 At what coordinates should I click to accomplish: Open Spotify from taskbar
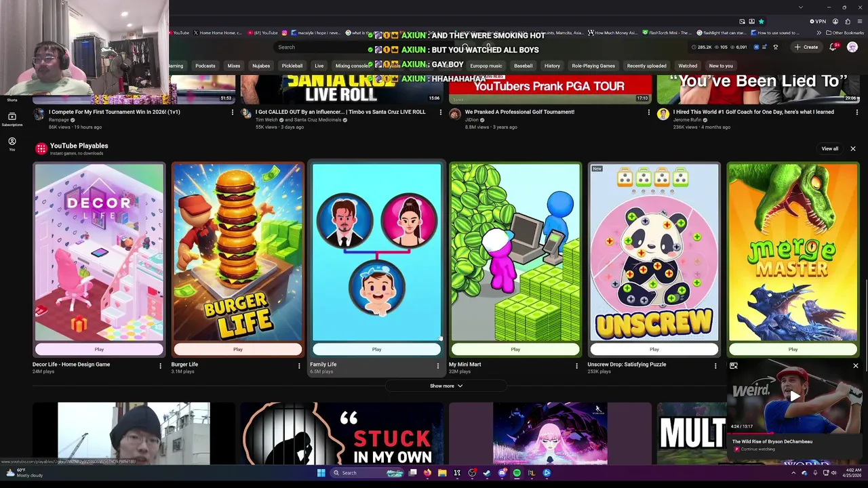[517, 473]
